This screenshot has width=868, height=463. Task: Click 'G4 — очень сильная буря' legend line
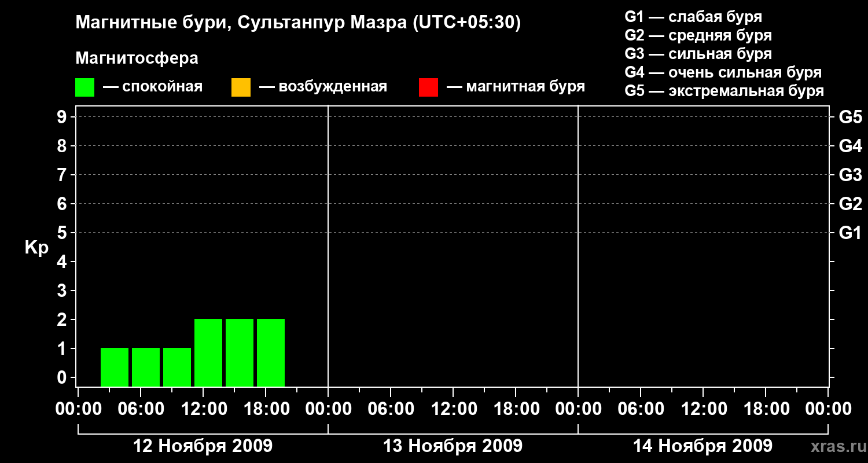pyautogui.click(x=723, y=72)
